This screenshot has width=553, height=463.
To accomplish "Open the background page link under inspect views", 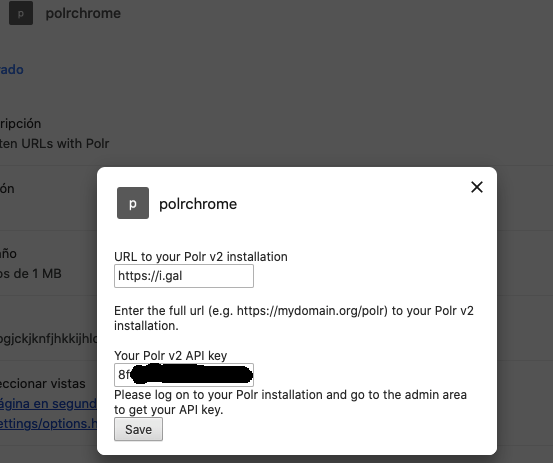I will point(48,403).
